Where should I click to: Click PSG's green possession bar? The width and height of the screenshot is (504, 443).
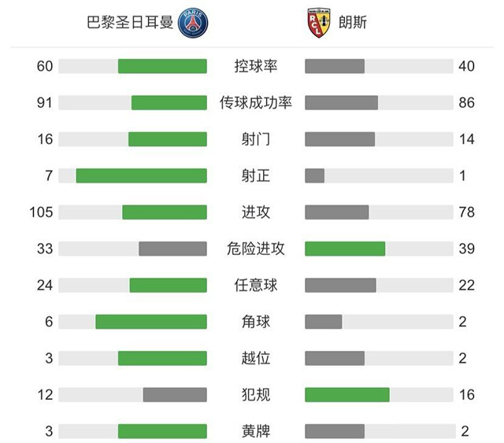coord(162,66)
